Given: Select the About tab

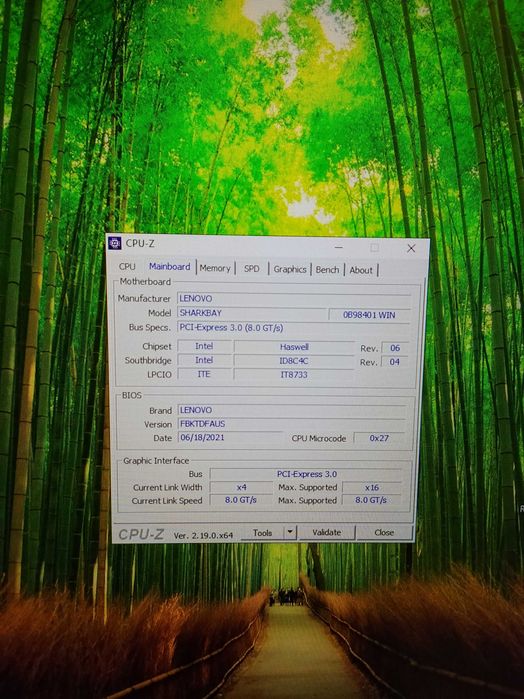Looking at the screenshot, I should coord(361,270).
